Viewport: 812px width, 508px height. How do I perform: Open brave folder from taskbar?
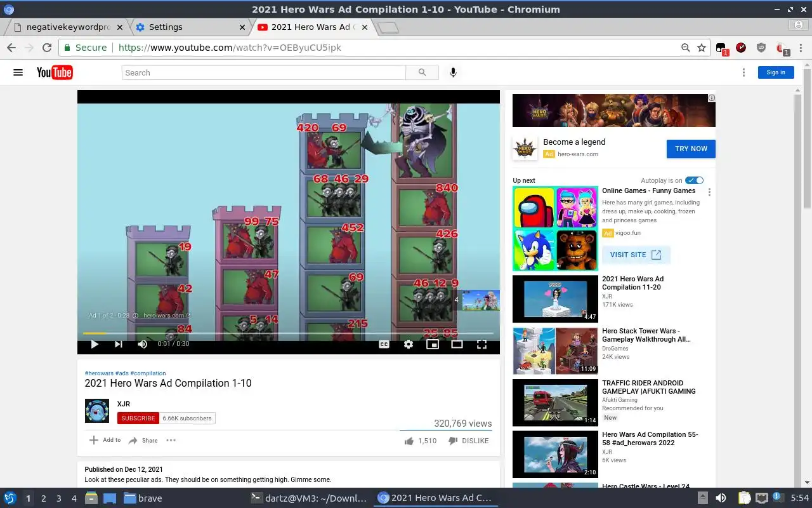coord(143,498)
